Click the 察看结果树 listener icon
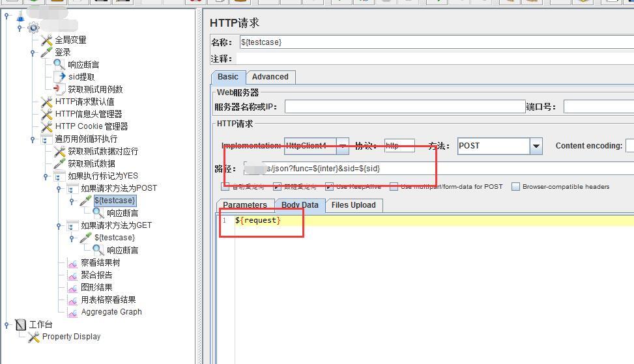 [x=73, y=263]
